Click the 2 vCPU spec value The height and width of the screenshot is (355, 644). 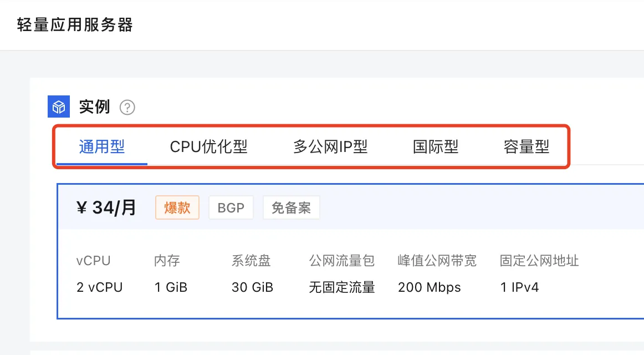coord(100,287)
